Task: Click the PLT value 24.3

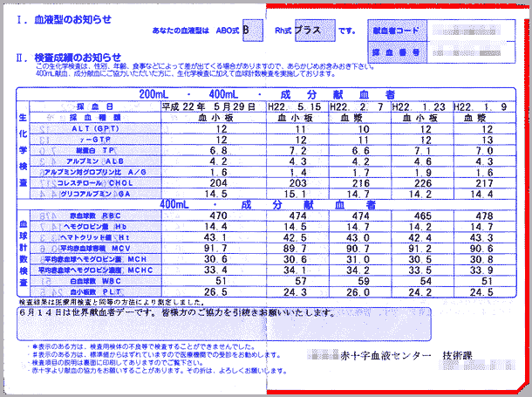Action: [x=295, y=292]
